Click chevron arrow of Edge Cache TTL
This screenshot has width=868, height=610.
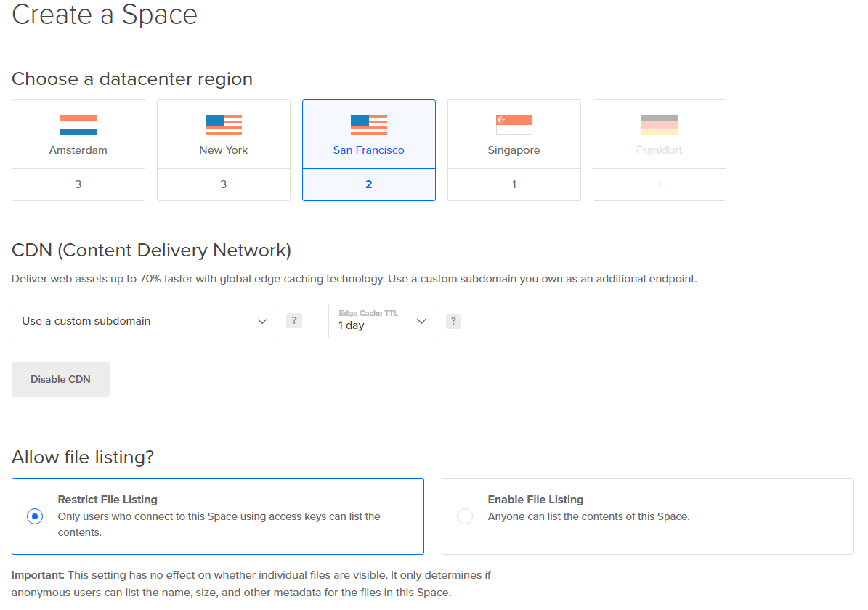pos(421,321)
